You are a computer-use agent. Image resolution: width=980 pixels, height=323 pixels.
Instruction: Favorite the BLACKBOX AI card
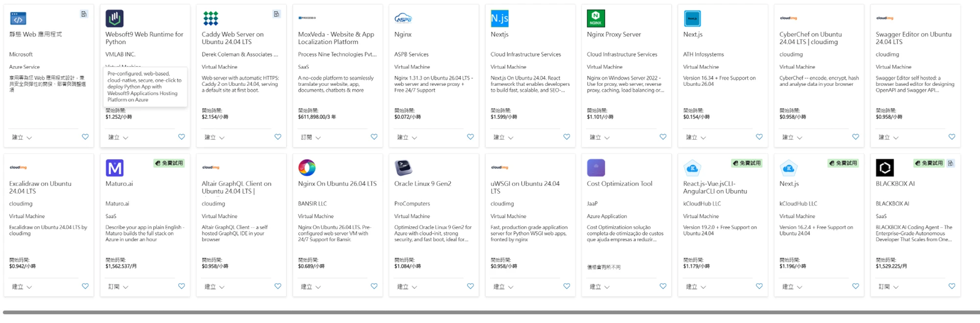pos(952,286)
